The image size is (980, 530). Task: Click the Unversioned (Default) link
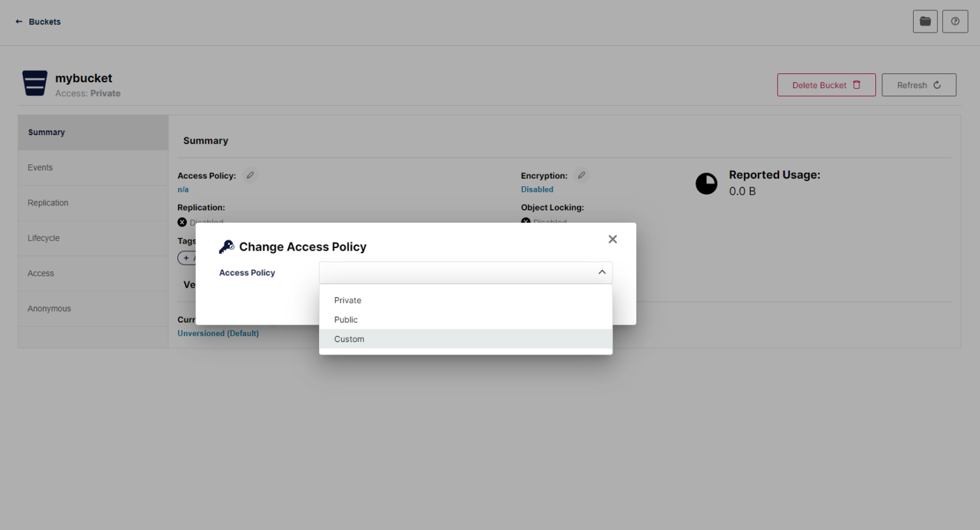[x=218, y=334]
